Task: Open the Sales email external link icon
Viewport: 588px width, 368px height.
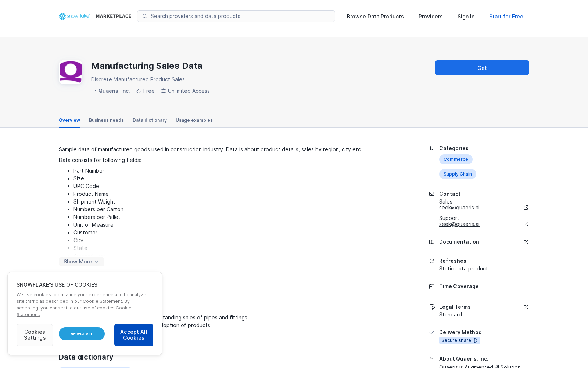Action: click(526, 208)
